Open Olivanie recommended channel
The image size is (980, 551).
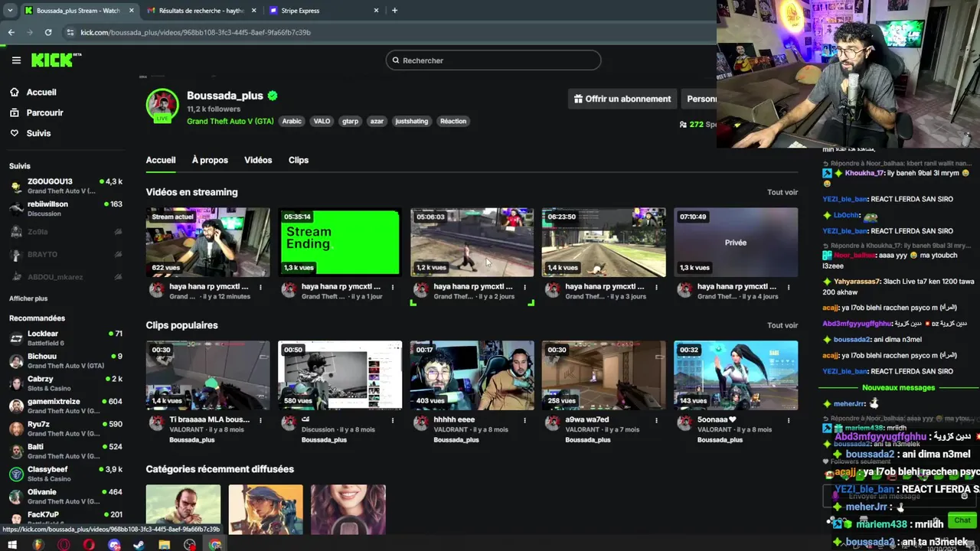[x=66, y=497]
